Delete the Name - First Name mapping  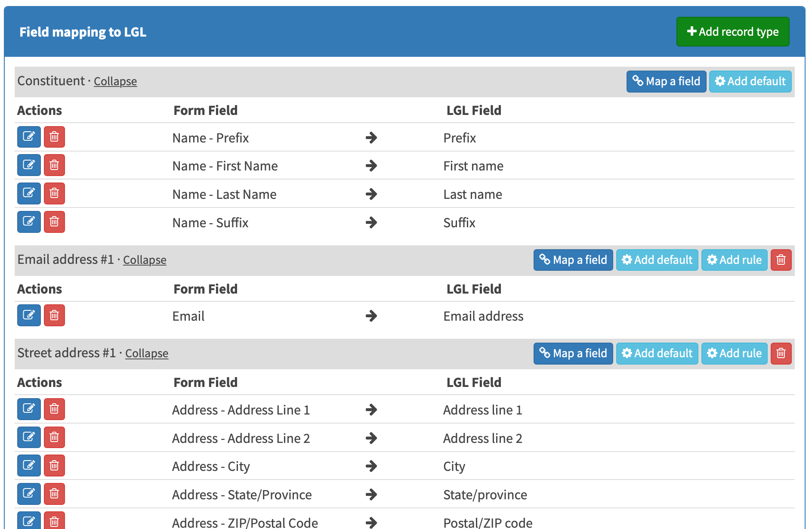(x=54, y=165)
